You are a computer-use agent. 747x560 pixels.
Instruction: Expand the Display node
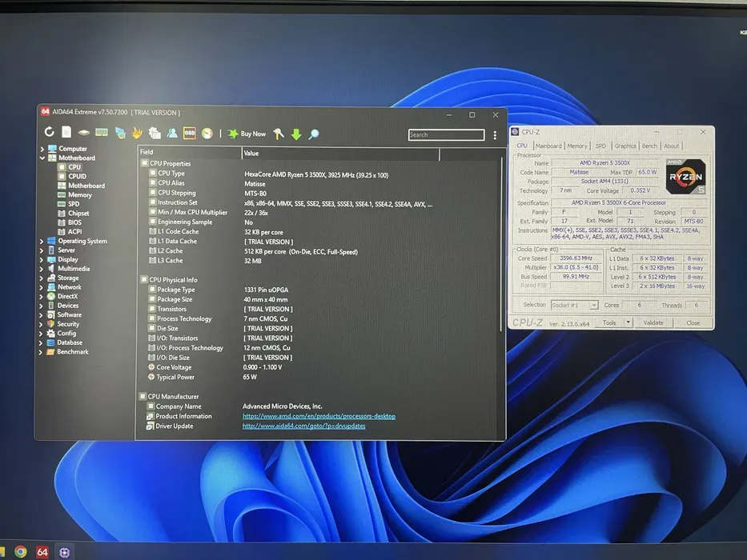[x=41, y=260]
